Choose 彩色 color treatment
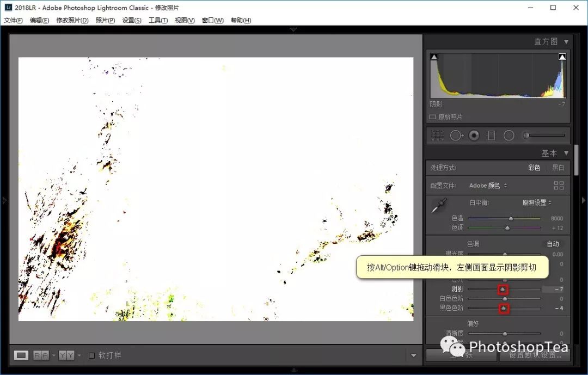 tap(534, 168)
